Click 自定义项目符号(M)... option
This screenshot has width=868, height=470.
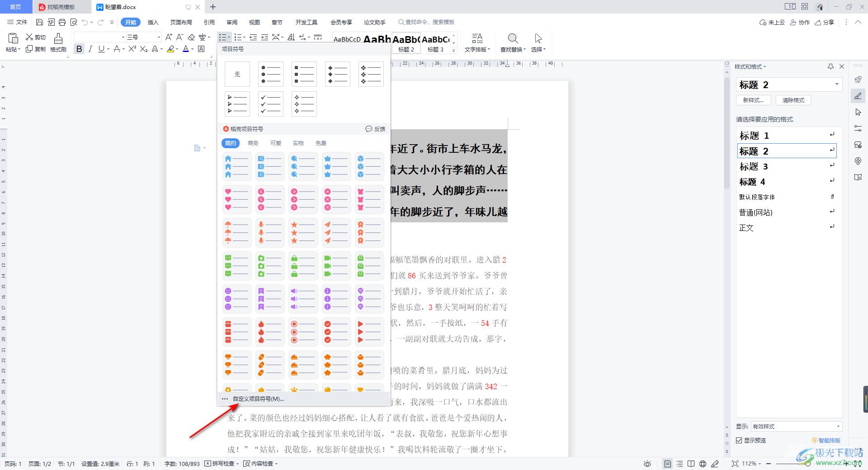[258, 399]
